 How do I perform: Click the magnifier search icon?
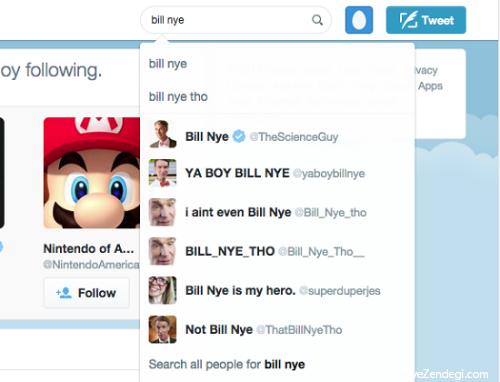coord(317,20)
